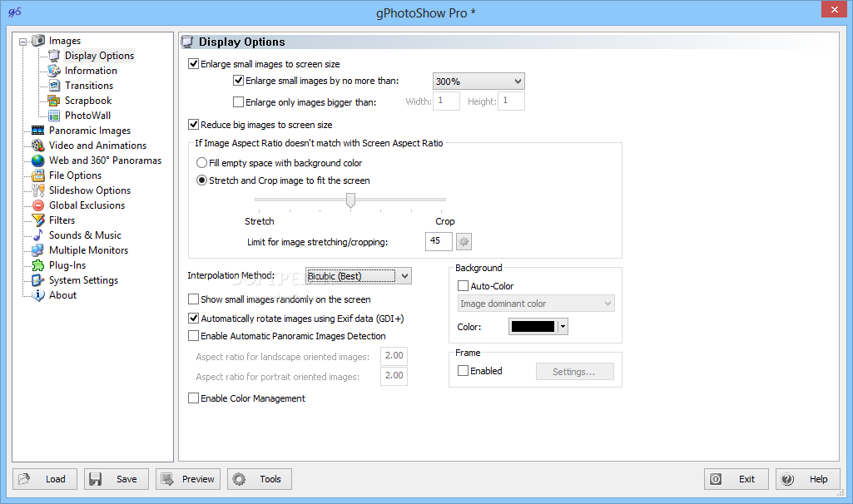This screenshot has width=853, height=504.
Task: Click the File Options icon
Action: point(38,175)
